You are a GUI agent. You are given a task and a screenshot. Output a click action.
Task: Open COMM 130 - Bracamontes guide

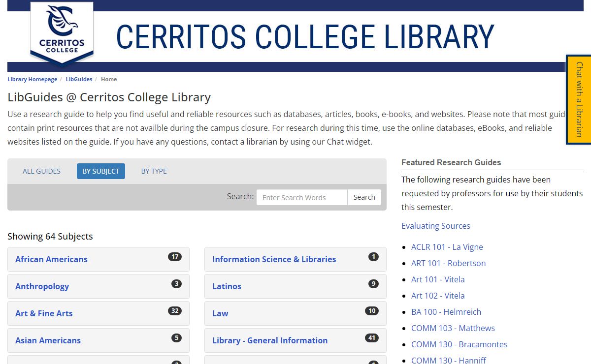[460, 344]
